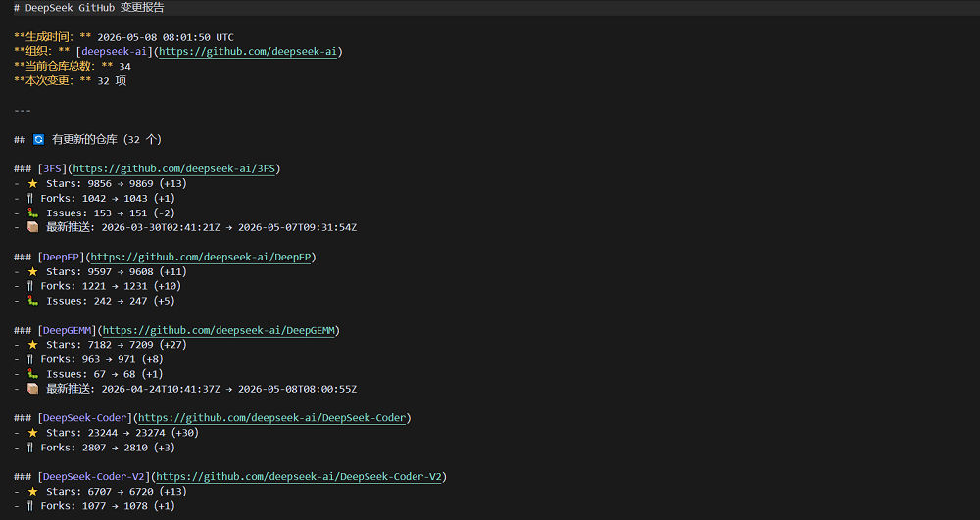
Task: Click 'Stars: 7182 → 7209 (+27)' text
Action: [x=117, y=345]
